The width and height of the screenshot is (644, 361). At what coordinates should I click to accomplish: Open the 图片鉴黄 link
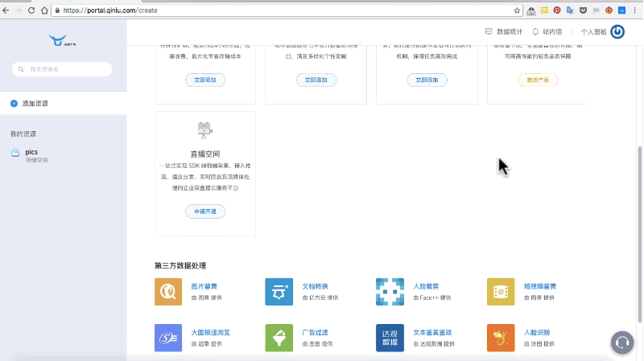(x=204, y=286)
